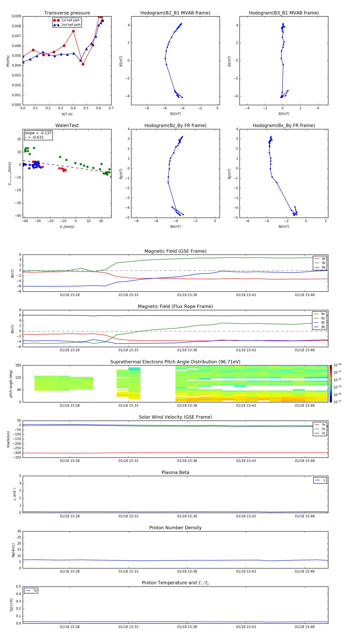Click the 'Transverse pressure' plot title
Screen dimensions: 351x644
coord(67,13)
